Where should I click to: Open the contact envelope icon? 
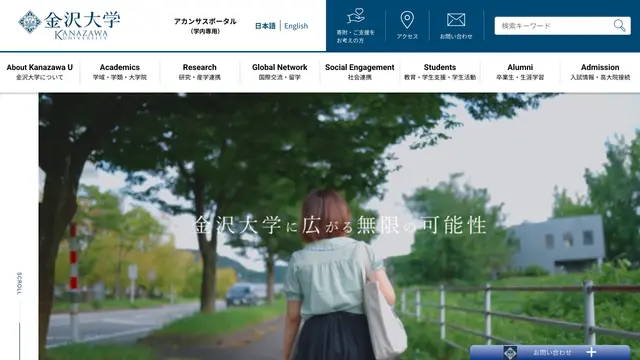(x=456, y=20)
